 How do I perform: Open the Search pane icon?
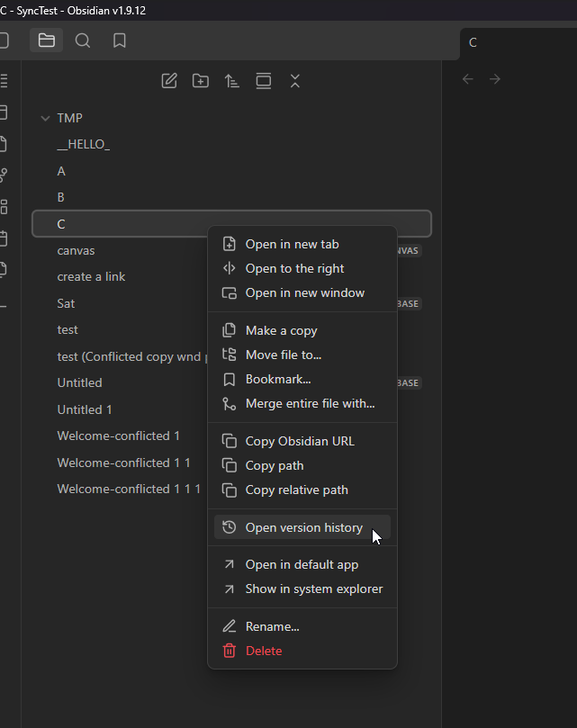(83, 40)
